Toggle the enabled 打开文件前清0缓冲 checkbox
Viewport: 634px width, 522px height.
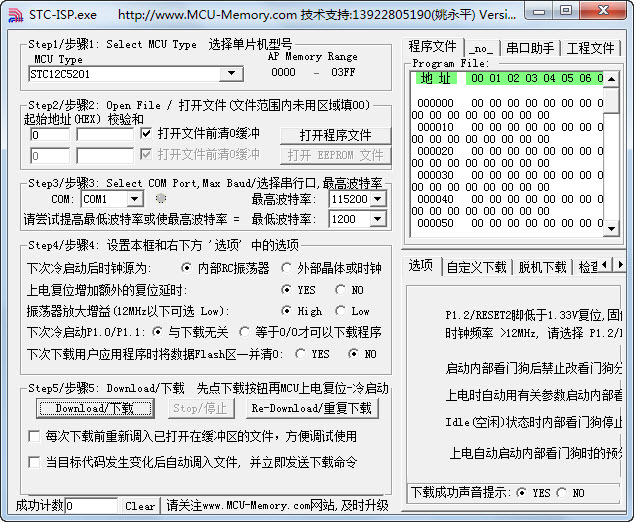coord(147,134)
